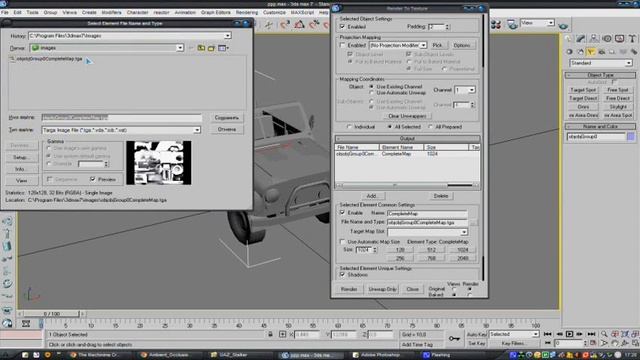Open the Hierarchy tab in command panel

(x=594, y=39)
